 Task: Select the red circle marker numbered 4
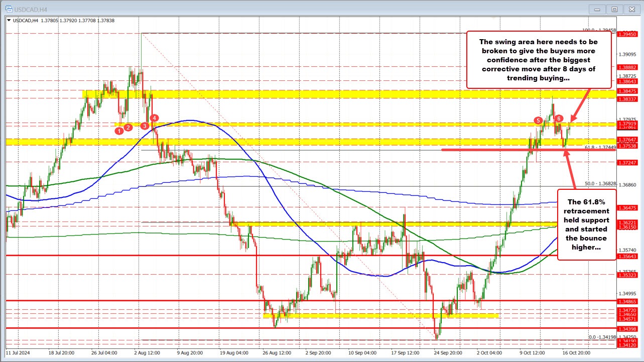pos(155,118)
